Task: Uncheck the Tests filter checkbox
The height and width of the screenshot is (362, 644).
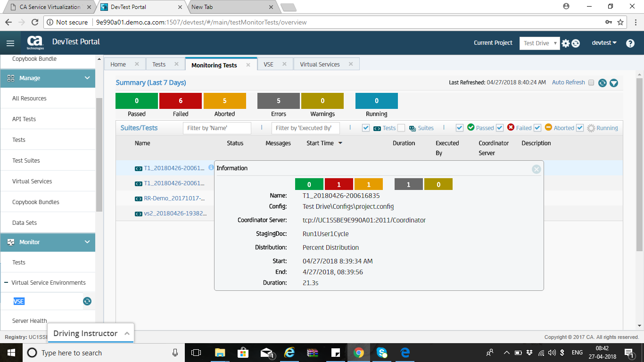Action: 366,128
